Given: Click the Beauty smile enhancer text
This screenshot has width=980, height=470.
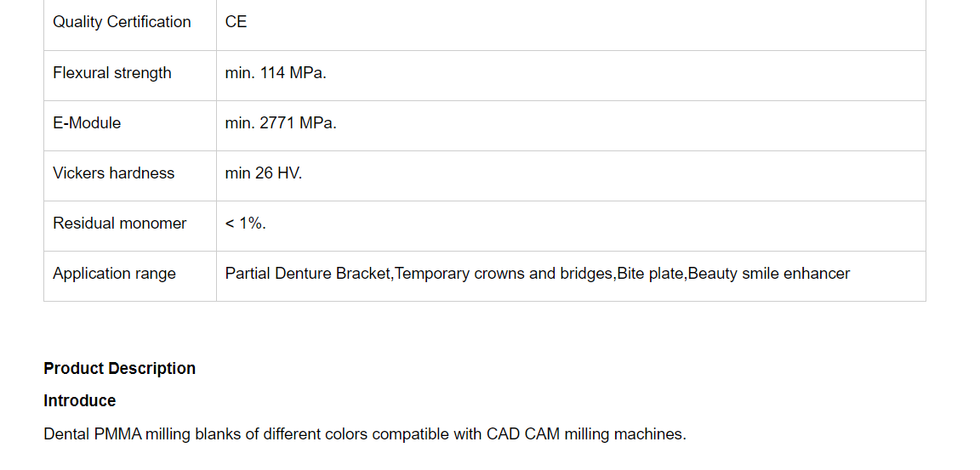Looking at the screenshot, I should [768, 274].
